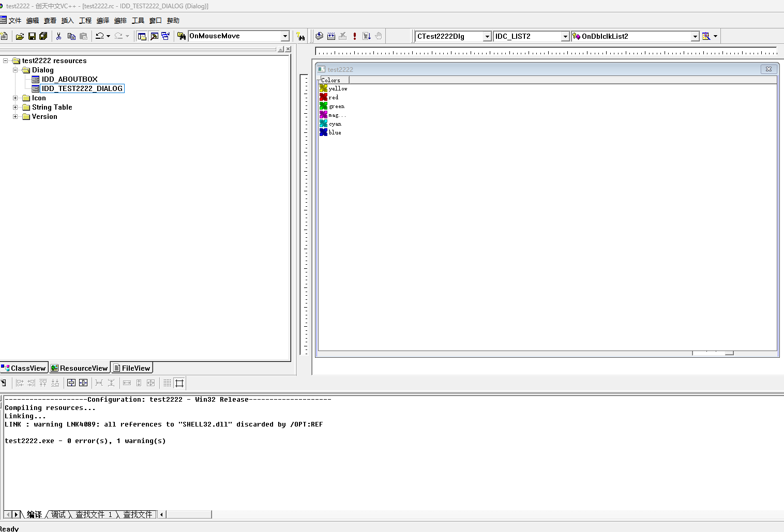Click the Center Horizontal dialog icon

[x=83, y=383]
